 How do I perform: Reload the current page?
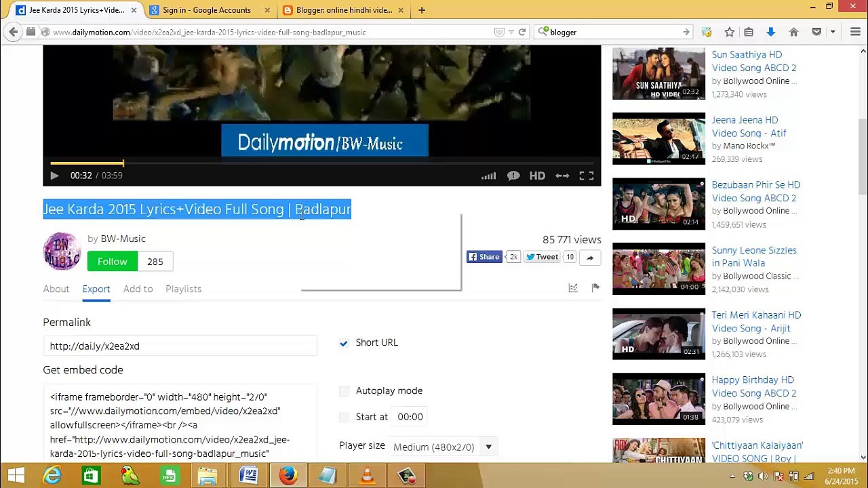coord(522,32)
